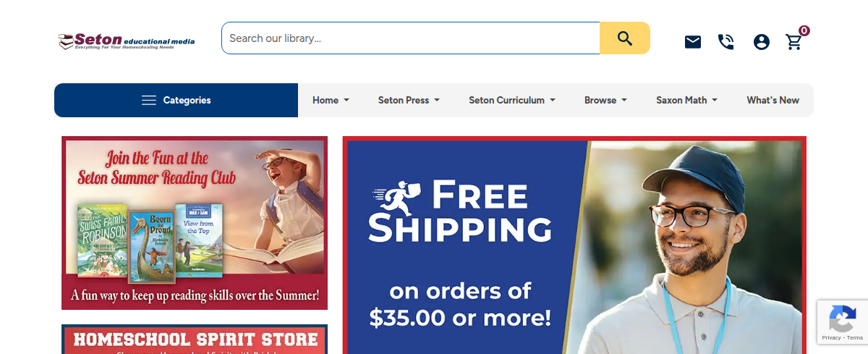Click the reCAPTCHA badge icon
This screenshot has height=354, width=868.
pos(843,318)
